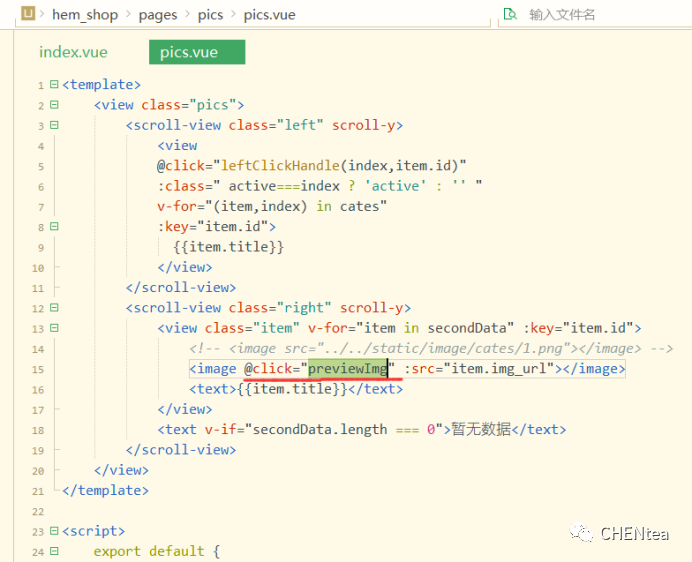This screenshot has height=562, width=692.
Task: Collapse the template block at line 1
Action: click(54, 85)
